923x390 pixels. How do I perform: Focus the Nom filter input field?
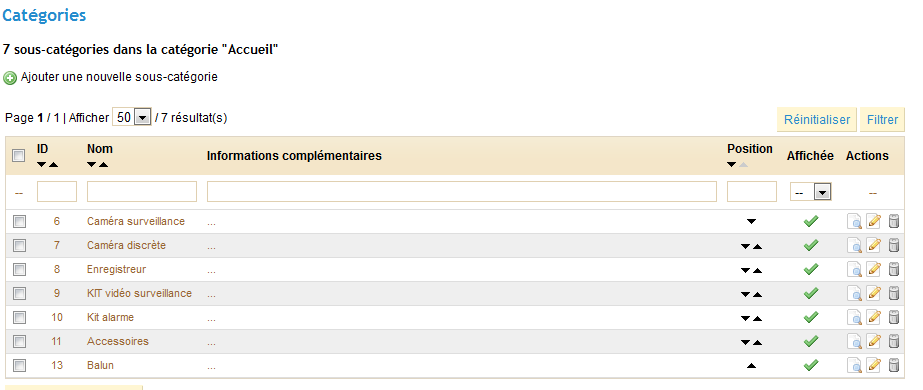pos(142,192)
